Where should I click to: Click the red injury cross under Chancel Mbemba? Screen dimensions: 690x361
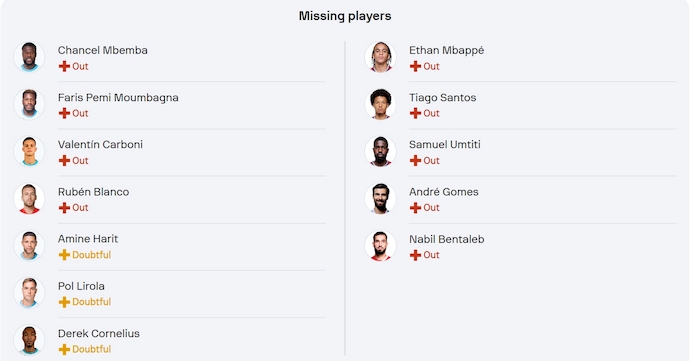64,66
